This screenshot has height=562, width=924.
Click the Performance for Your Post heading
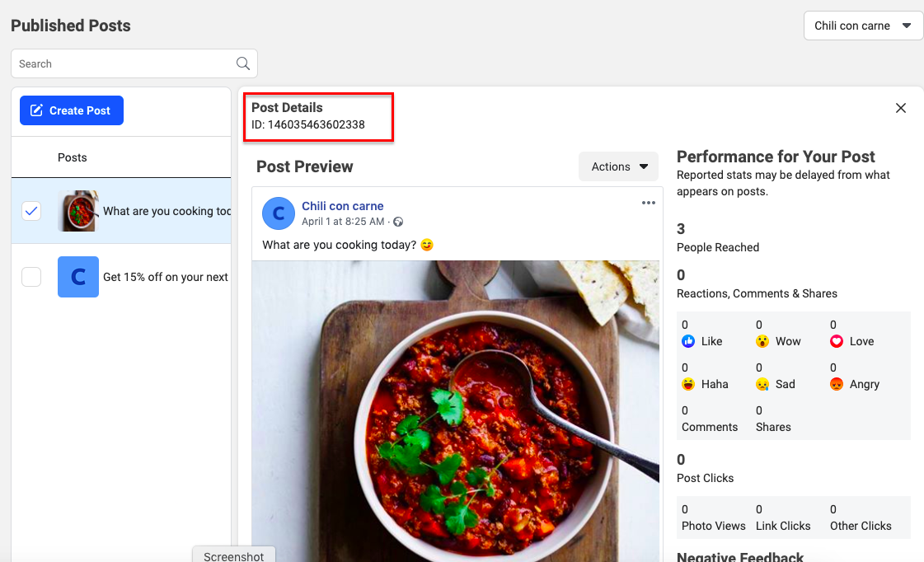click(x=776, y=157)
